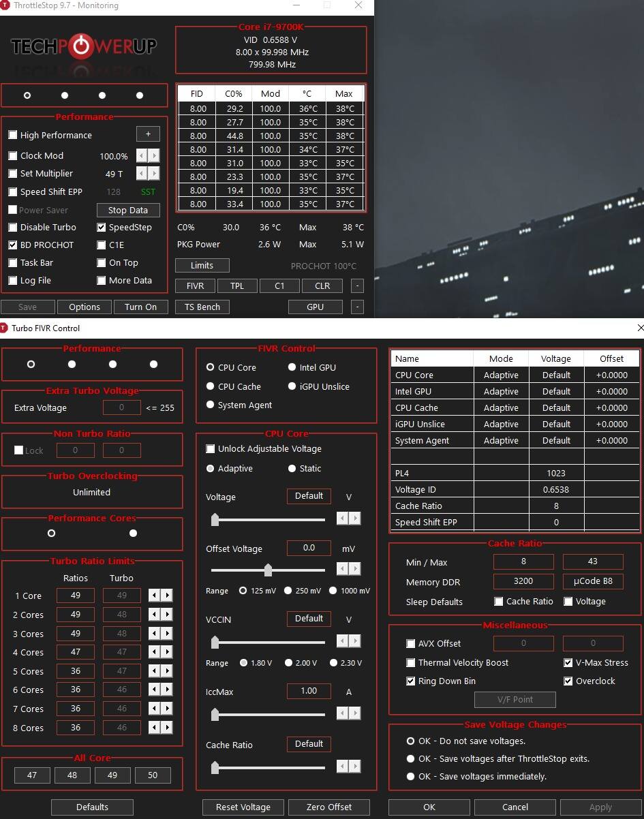Screen dimensions: 644x819
Task: Select System Agent radio option
Action: [x=210, y=405]
